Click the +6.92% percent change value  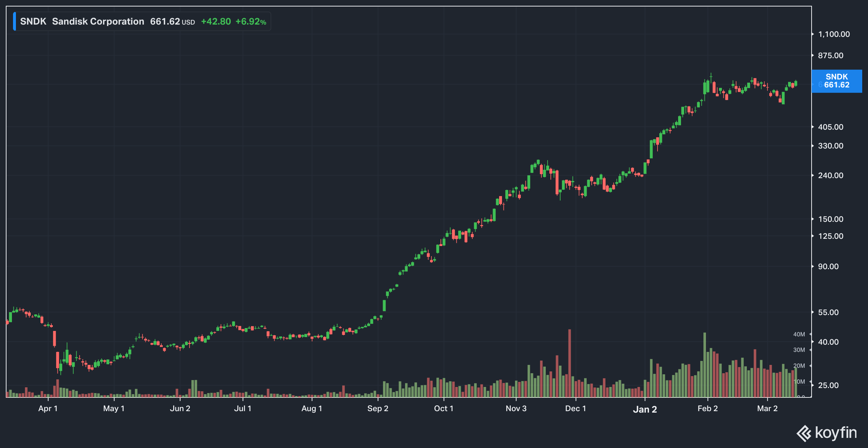(251, 22)
